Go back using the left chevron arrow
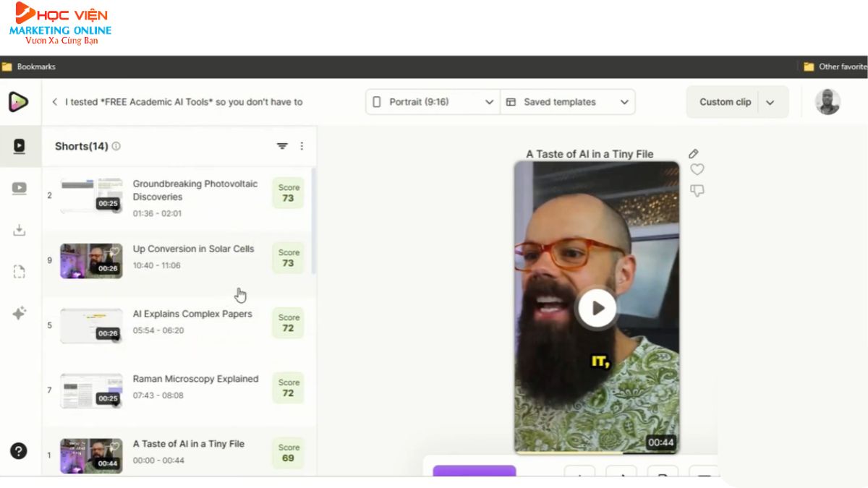The width and height of the screenshot is (868, 488). [x=55, y=102]
